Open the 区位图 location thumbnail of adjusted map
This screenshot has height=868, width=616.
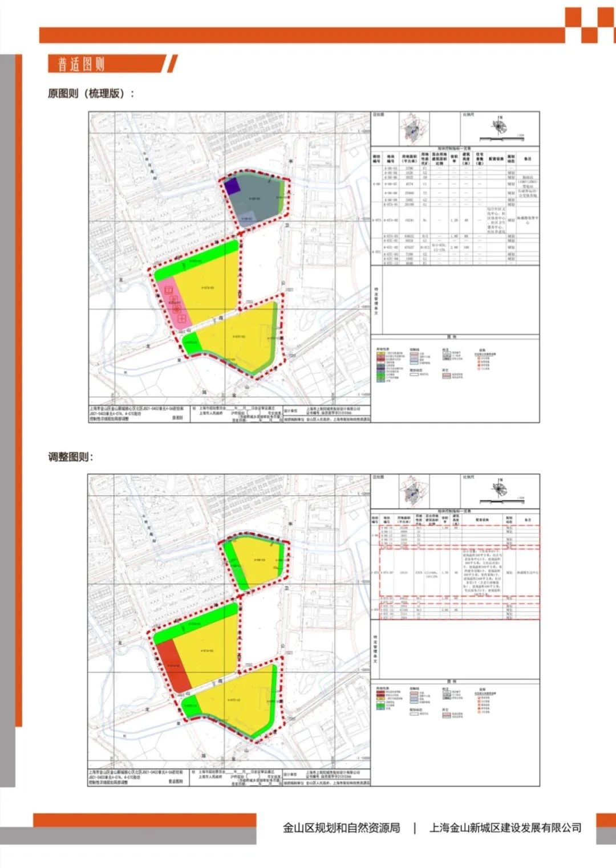[x=415, y=491]
